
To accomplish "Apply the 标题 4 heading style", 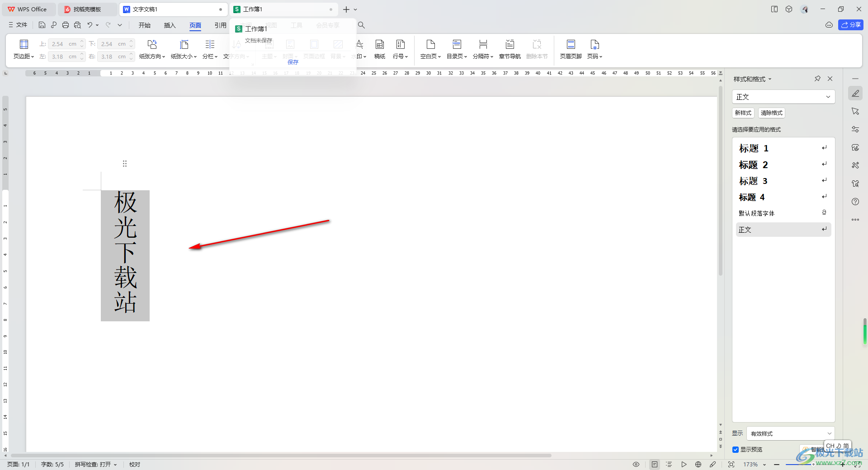I will 783,197.
